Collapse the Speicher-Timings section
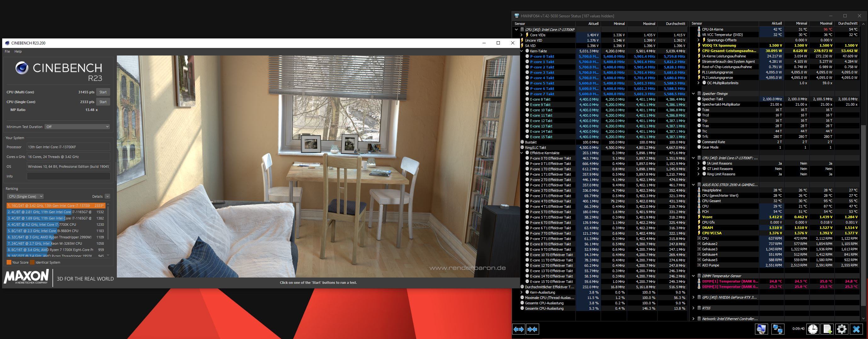 pyautogui.click(x=694, y=94)
